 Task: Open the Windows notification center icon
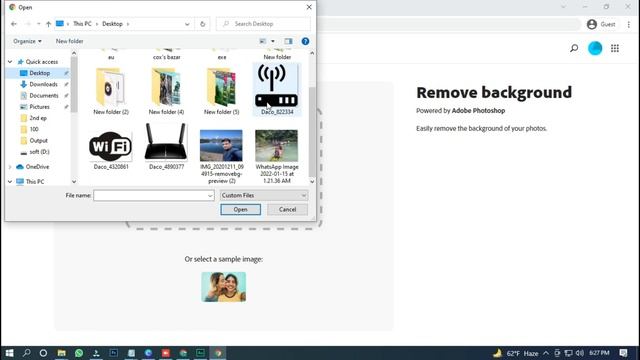[623, 353]
